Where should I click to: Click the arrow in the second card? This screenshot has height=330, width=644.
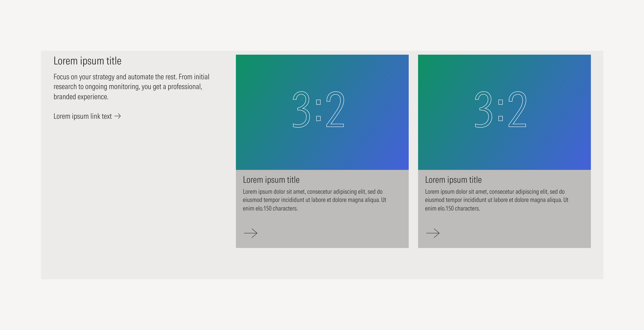[x=433, y=233]
